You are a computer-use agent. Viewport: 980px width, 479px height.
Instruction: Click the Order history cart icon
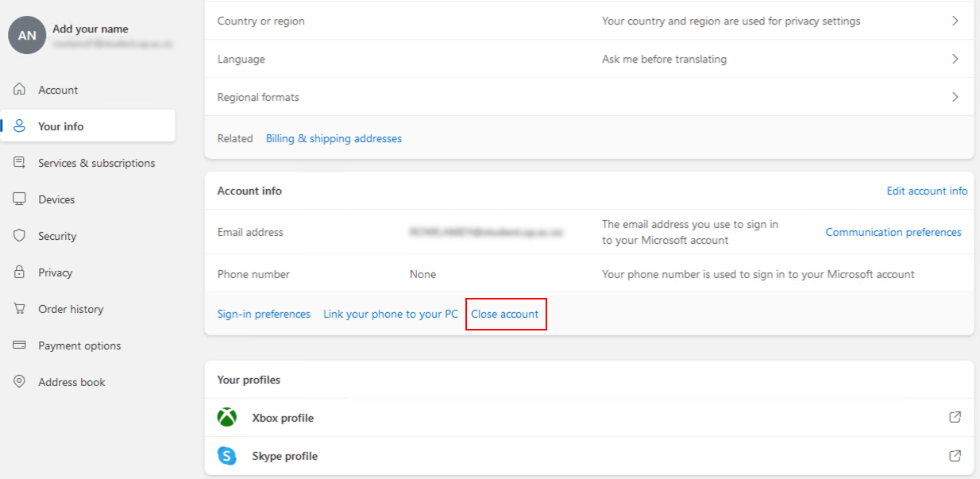[x=20, y=309]
